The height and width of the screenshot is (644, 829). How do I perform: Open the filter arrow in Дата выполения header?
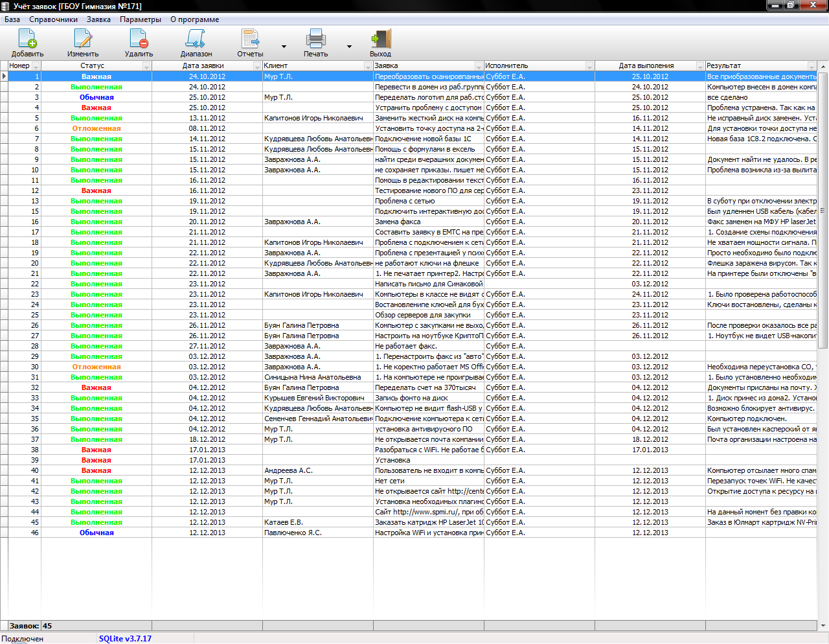700,66
